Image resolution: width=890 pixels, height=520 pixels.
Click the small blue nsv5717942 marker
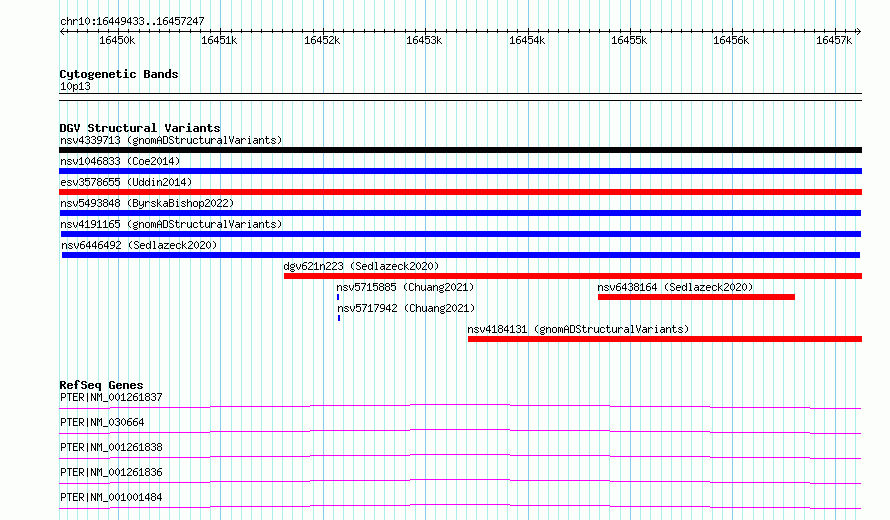click(339, 318)
